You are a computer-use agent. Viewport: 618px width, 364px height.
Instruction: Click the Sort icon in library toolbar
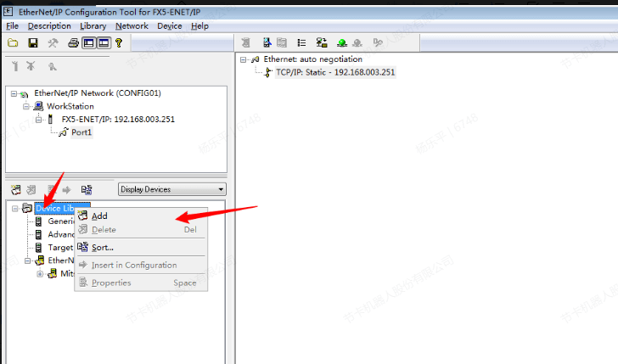pos(86,189)
